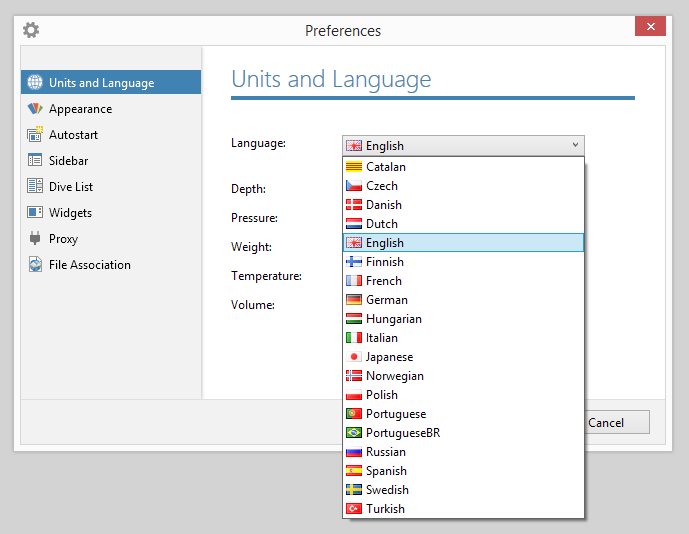Click the Autostart icon in sidebar
The height and width of the screenshot is (534, 689).
(x=35, y=135)
